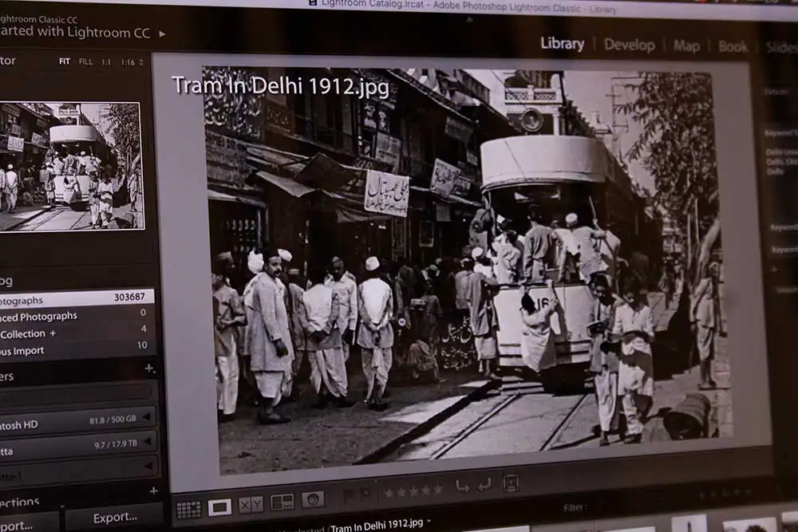Activate Survey view
Viewport: 798px width, 532px height.
282,503
